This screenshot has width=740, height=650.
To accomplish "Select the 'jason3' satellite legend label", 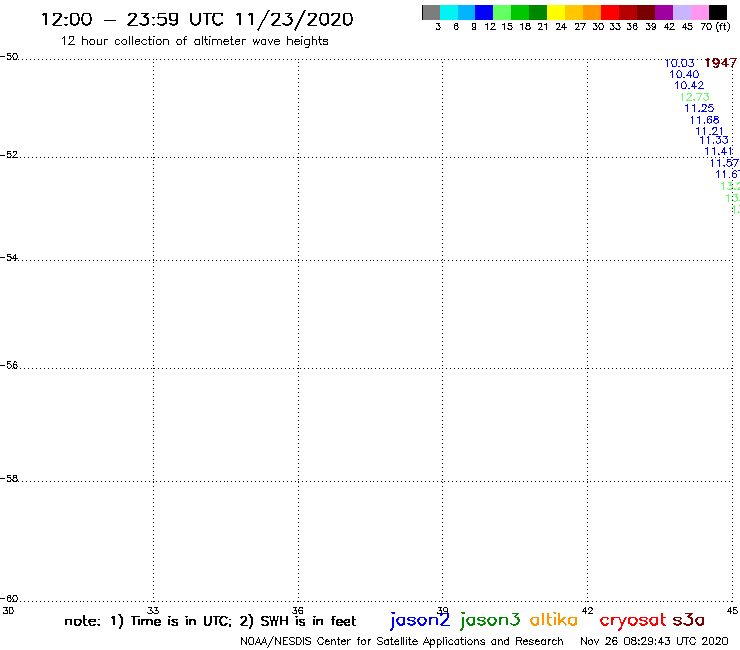I will click(x=490, y=620).
